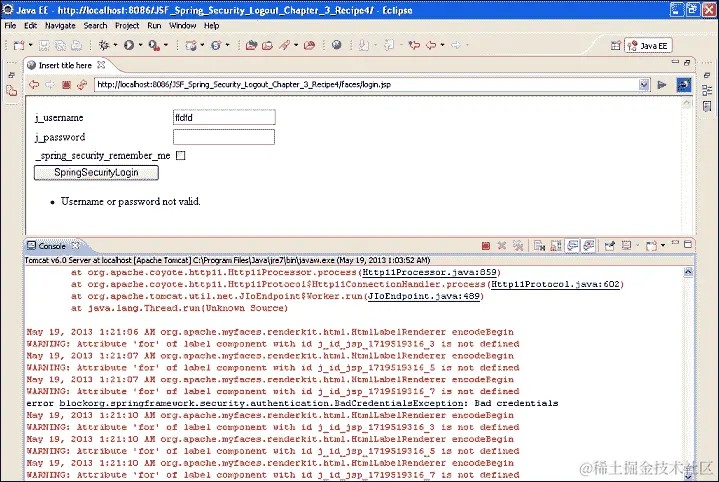Select the Console tab
The height and width of the screenshot is (482, 719).
[x=52, y=246]
